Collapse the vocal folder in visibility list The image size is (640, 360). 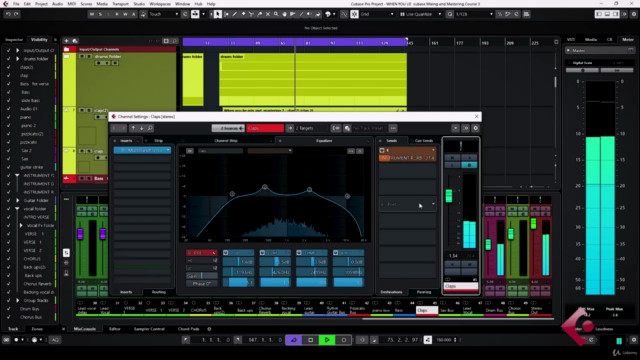(x=18, y=209)
